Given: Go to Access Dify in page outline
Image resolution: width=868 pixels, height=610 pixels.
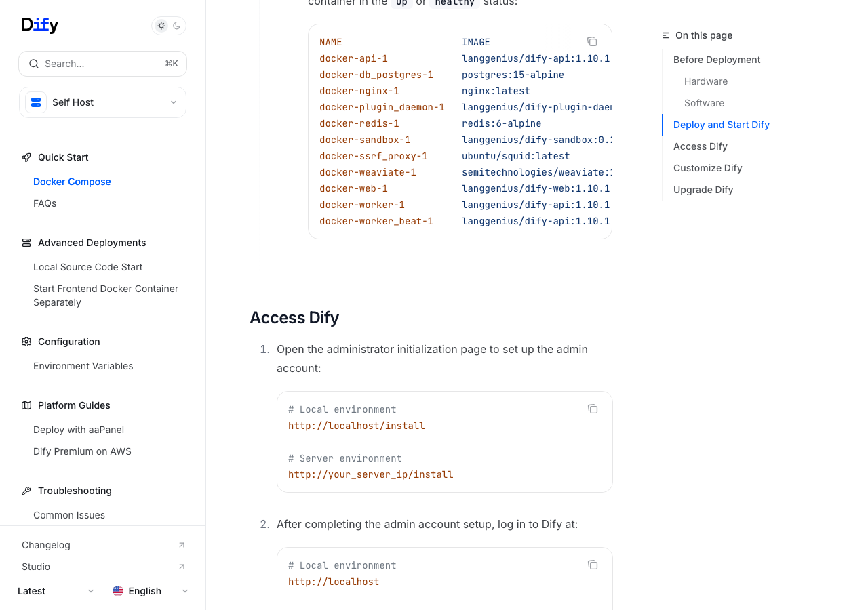Looking at the screenshot, I should pos(700,146).
